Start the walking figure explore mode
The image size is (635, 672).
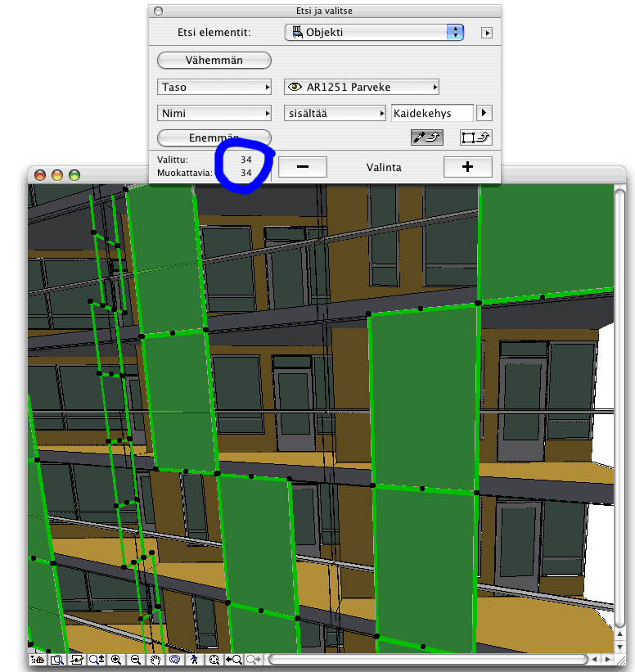194,660
